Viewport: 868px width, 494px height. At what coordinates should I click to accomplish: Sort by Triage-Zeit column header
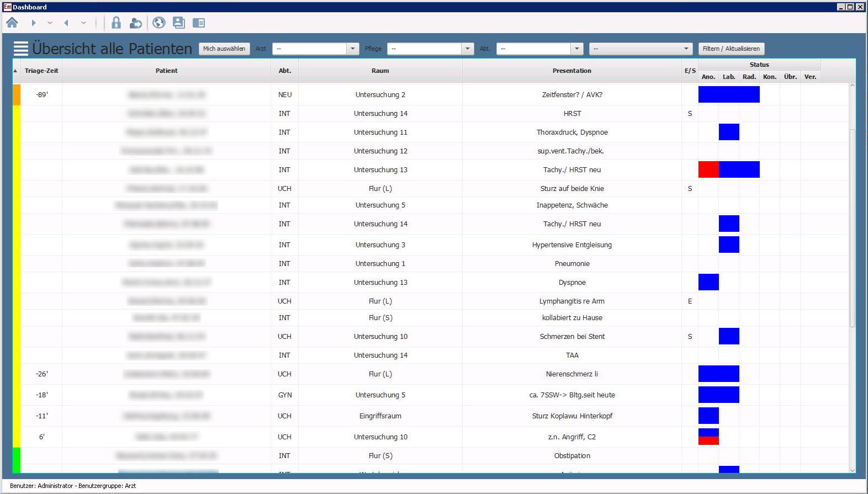(41, 71)
